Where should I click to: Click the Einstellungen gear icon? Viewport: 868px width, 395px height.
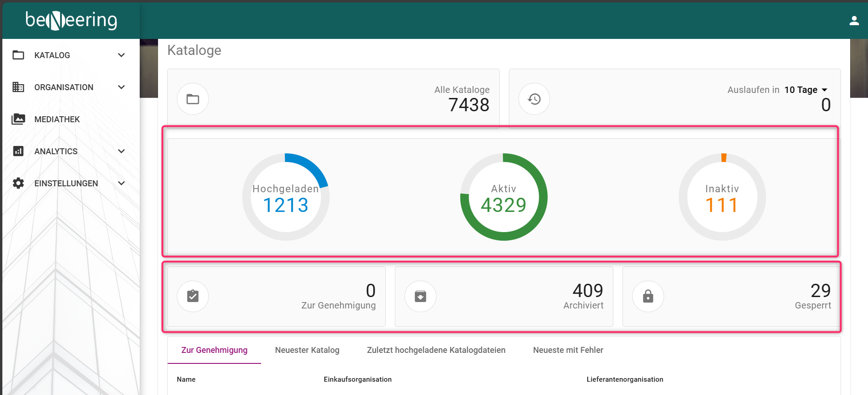click(x=18, y=183)
